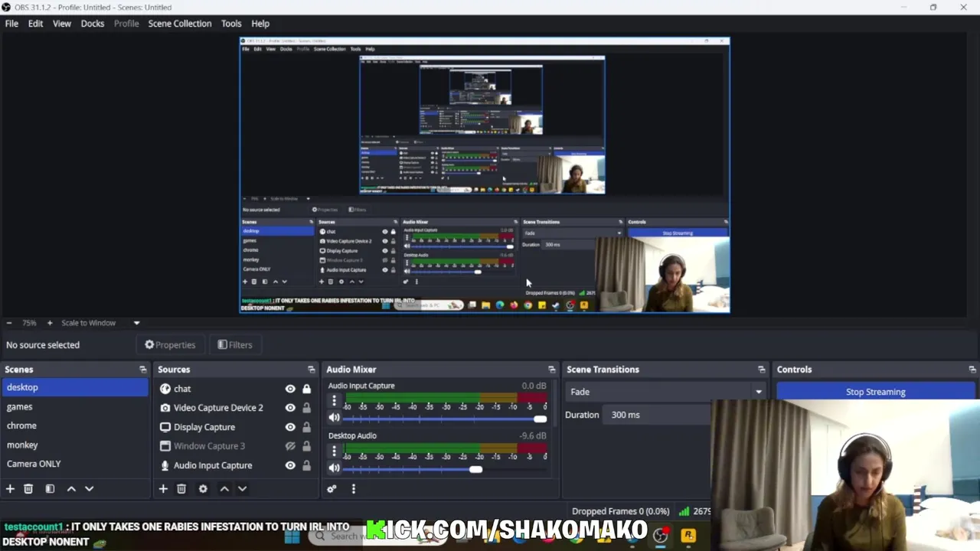Zoom out the preview with minus icon
This screenshot has width=980, height=551.
click(8, 323)
